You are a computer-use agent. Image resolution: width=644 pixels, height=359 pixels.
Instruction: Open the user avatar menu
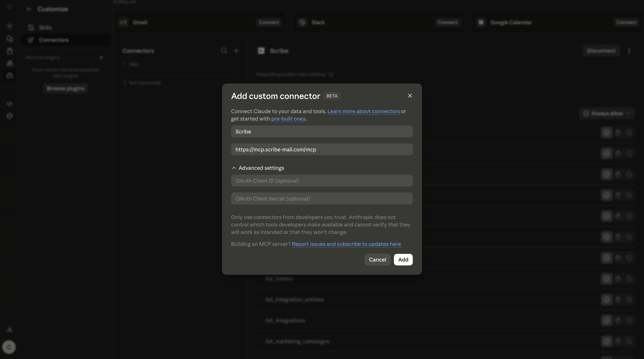[x=9, y=347]
